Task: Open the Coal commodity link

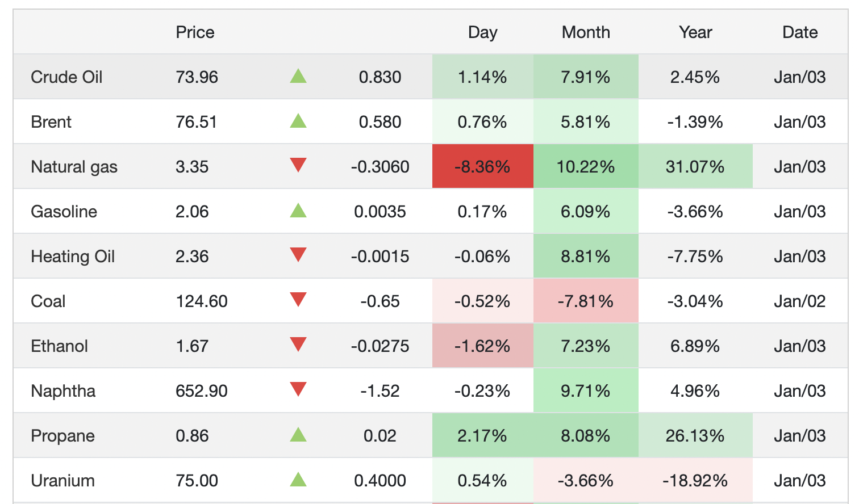Action: pos(48,301)
